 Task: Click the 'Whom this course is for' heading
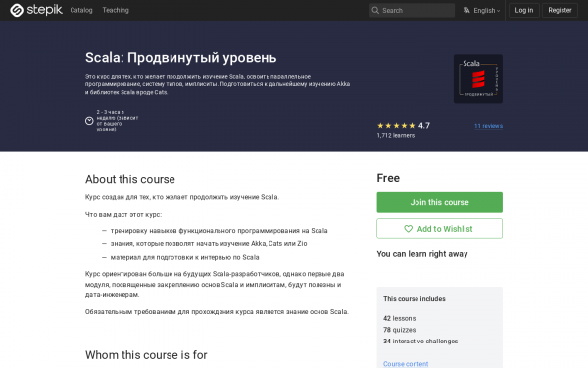click(146, 355)
